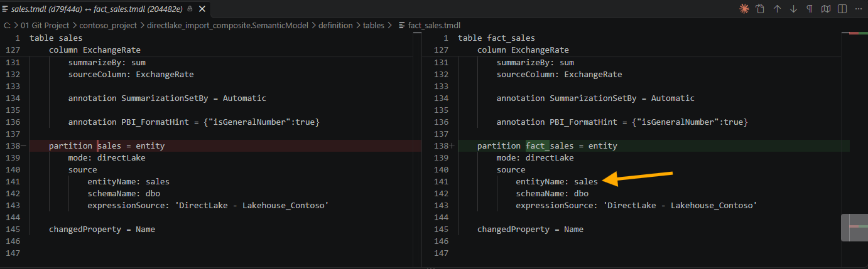Screen dimensions: 868x269
Task: Click 'partition sales = entity' in left pane
Action: (107, 146)
